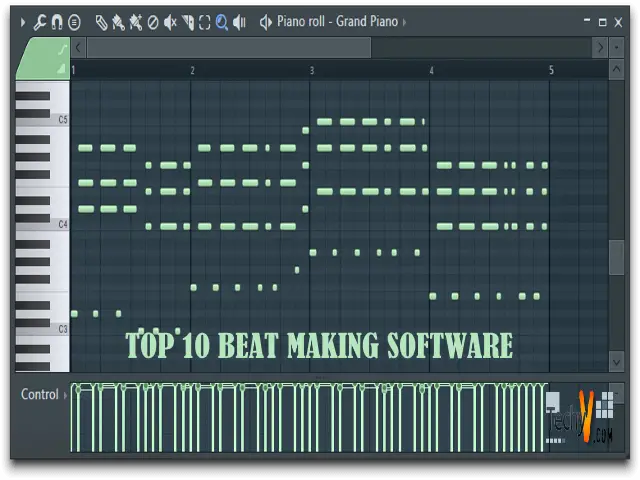The height and width of the screenshot is (480, 640).
Task: Select the dashed-bracket Select tool
Action: click(204, 22)
